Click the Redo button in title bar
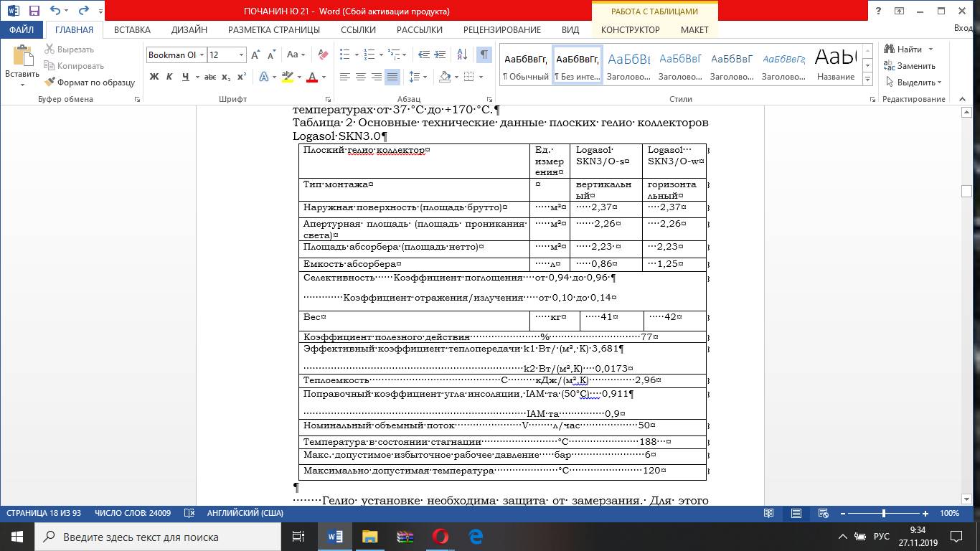 pos(83,11)
